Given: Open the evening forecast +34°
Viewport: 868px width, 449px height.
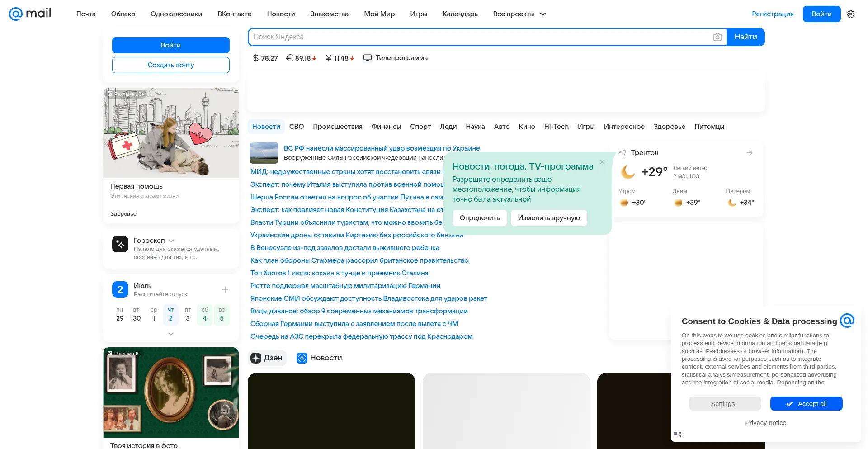Looking at the screenshot, I should [741, 198].
